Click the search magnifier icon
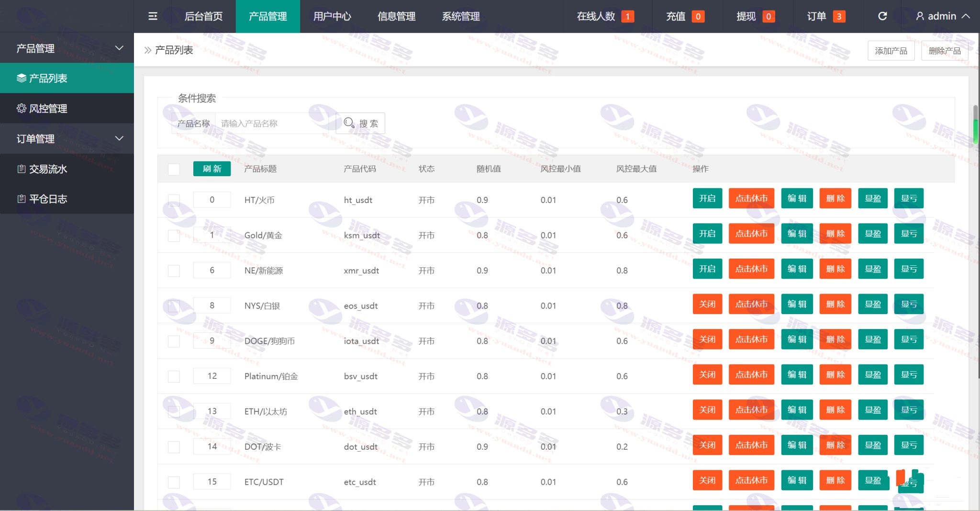The height and width of the screenshot is (511, 980). coord(349,123)
